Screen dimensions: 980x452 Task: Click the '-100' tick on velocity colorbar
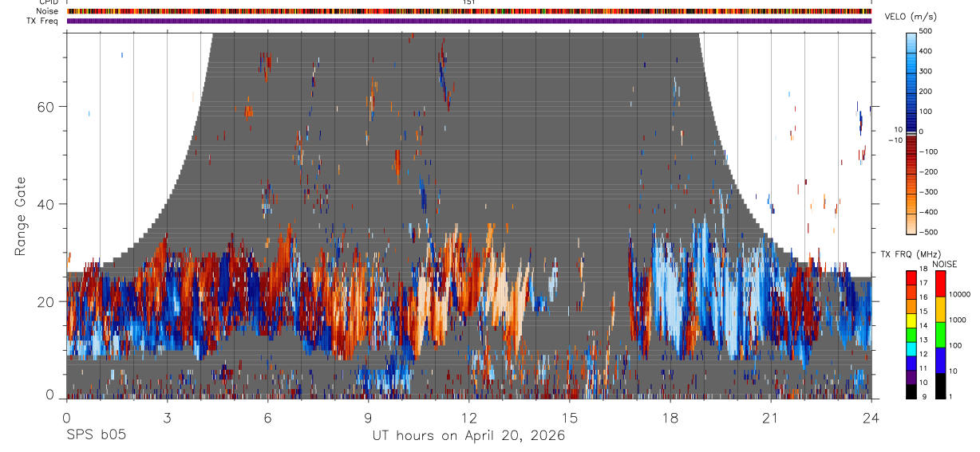[929, 151]
